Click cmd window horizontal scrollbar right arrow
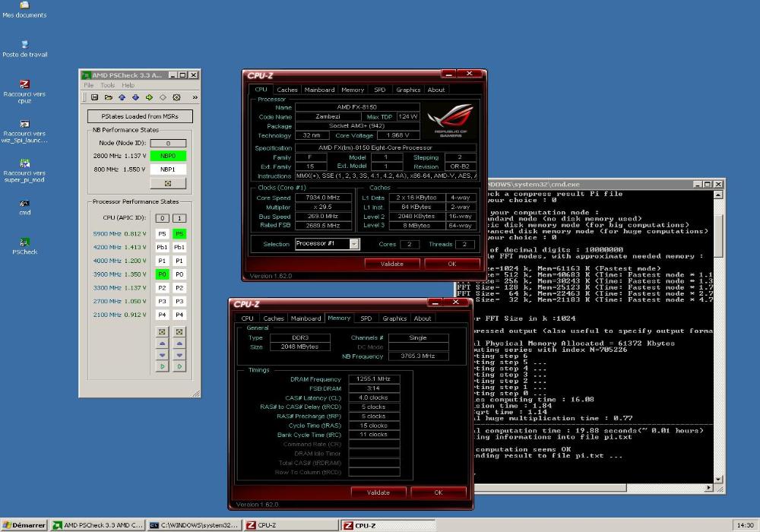 point(709,487)
